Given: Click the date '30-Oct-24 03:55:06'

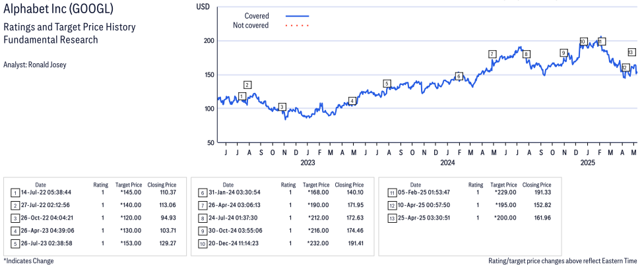Looking at the screenshot, I should [234, 231].
